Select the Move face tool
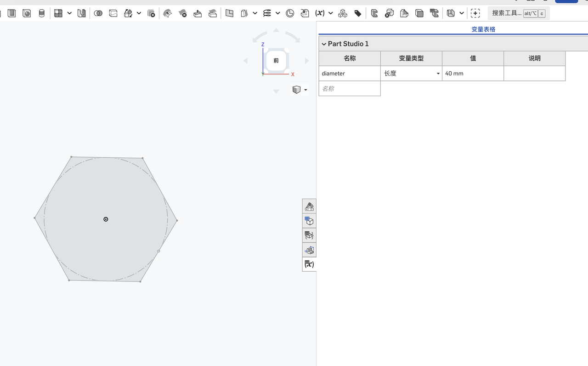 tap(198, 13)
